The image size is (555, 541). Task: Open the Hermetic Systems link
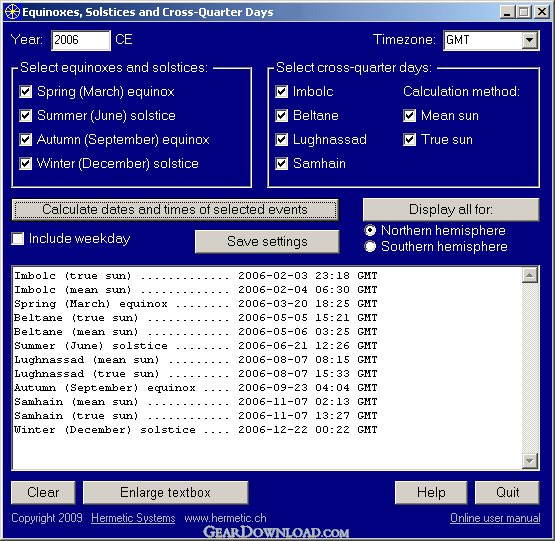[133, 518]
